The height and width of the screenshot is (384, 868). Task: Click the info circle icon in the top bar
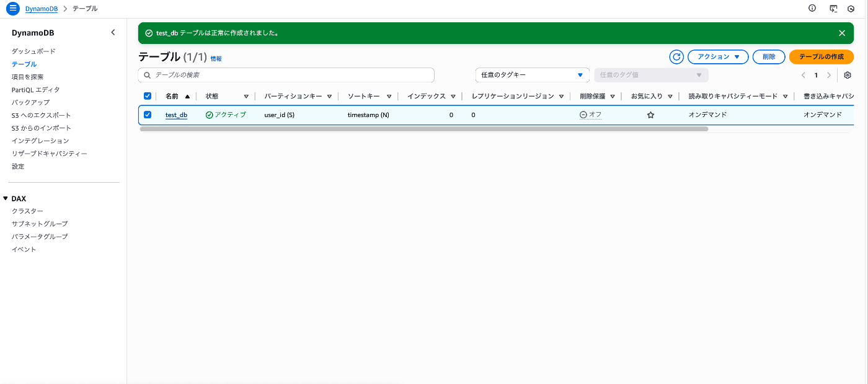[x=812, y=9]
